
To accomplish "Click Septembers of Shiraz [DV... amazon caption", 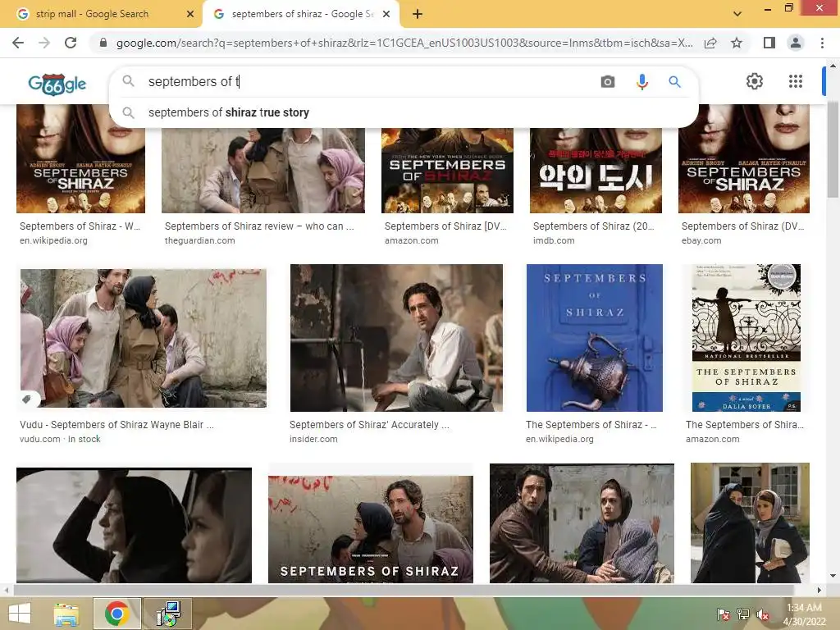I will pos(445,226).
